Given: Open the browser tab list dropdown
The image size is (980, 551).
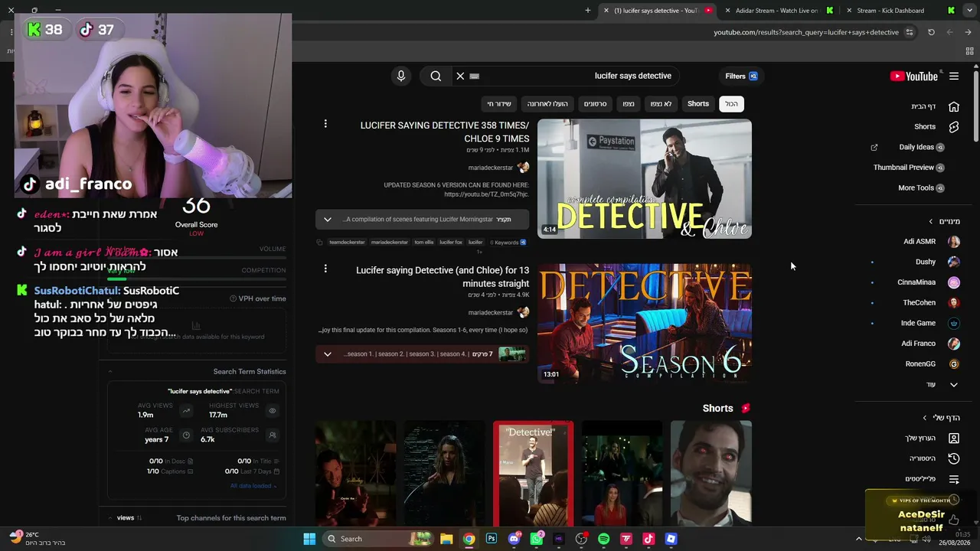Looking at the screenshot, I should [x=969, y=11].
